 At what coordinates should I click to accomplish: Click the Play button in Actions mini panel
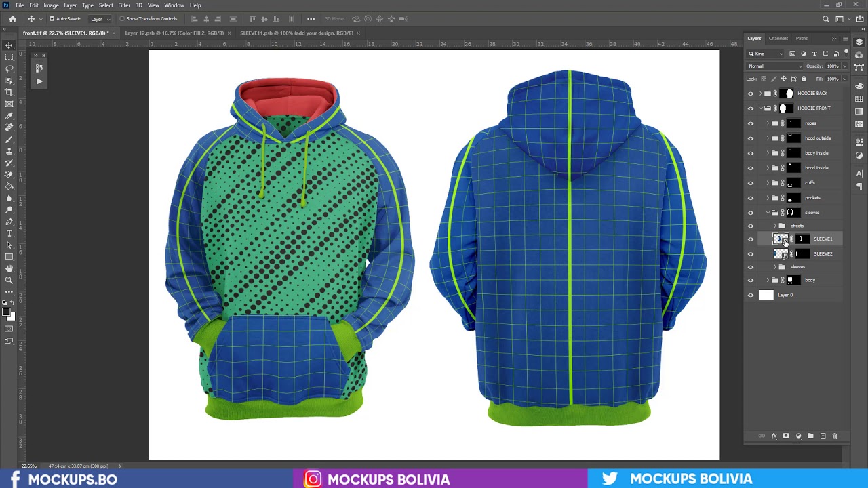(39, 81)
